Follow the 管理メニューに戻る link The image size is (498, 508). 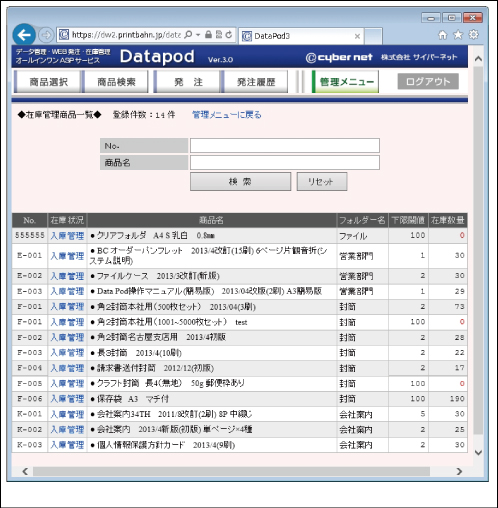[227, 115]
